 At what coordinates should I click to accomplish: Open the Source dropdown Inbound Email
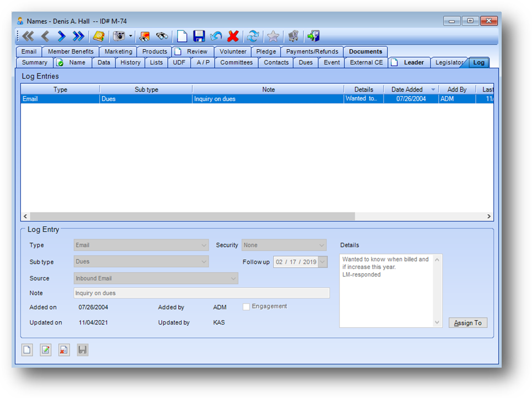[x=156, y=278]
